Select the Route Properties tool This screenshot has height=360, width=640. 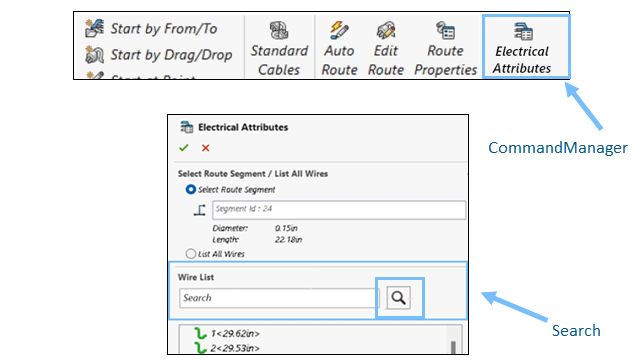[445, 48]
